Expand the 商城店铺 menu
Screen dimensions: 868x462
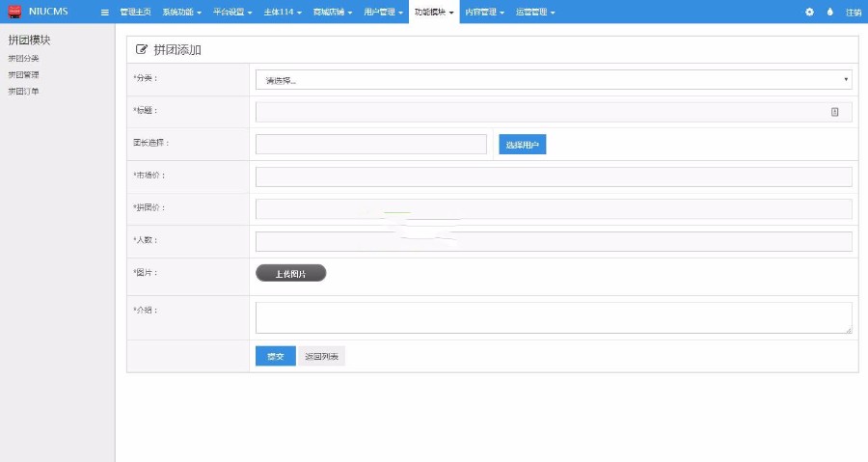click(x=333, y=12)
